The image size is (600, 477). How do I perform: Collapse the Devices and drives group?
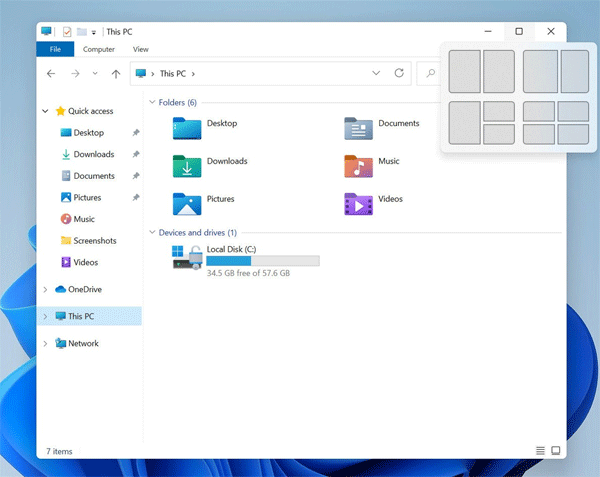(152, 232)
